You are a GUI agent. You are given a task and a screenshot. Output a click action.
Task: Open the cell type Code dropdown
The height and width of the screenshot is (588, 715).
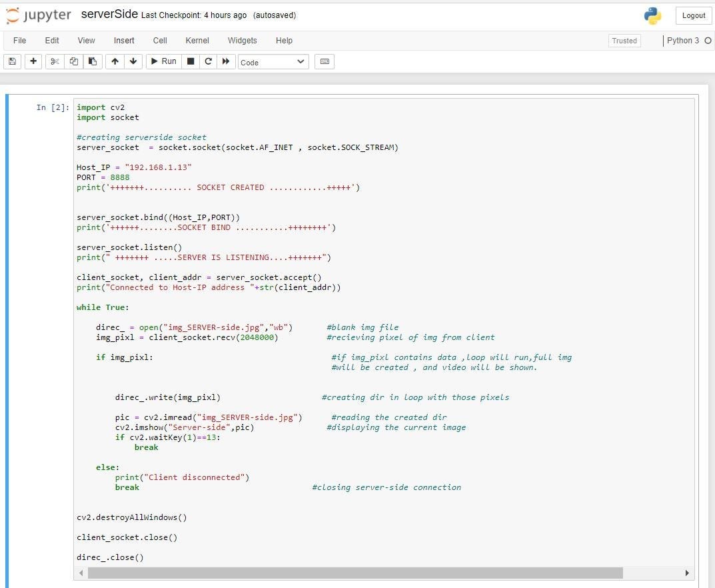pos(273,62)
